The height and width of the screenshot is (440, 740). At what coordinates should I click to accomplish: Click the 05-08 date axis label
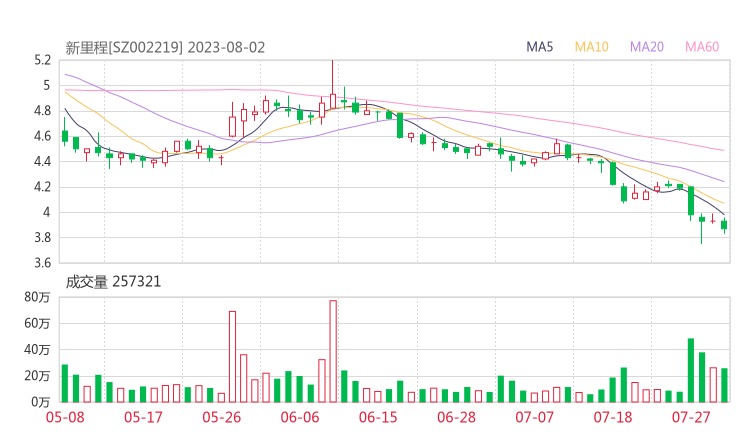coord(65,417)
